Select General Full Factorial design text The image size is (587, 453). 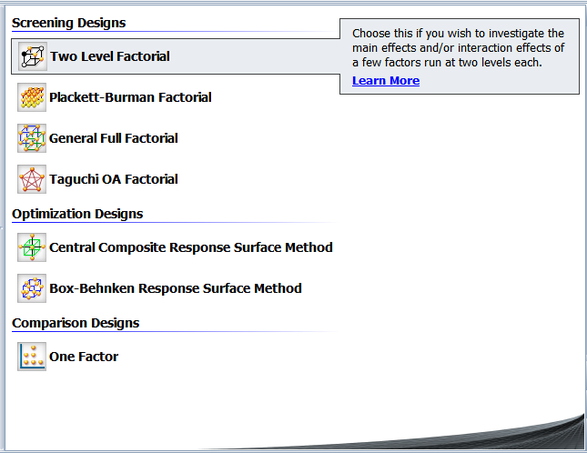point(113,139)
